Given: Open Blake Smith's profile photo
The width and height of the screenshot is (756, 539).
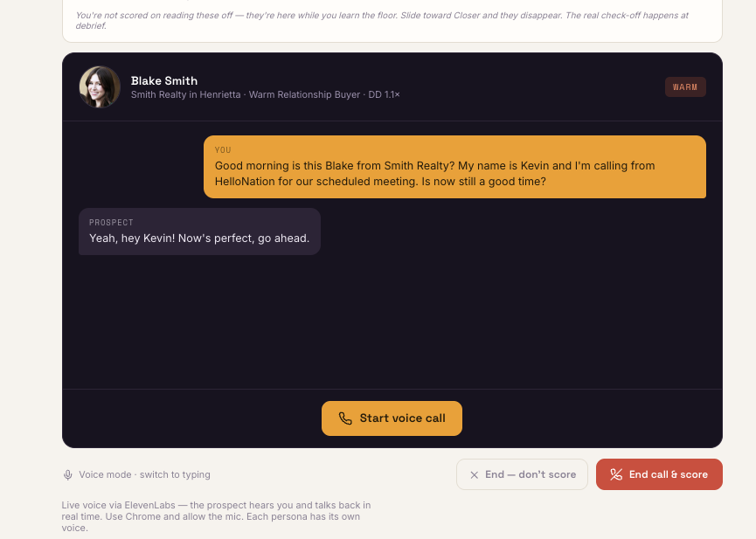Looking at the screenshot, I should point(100,87).
